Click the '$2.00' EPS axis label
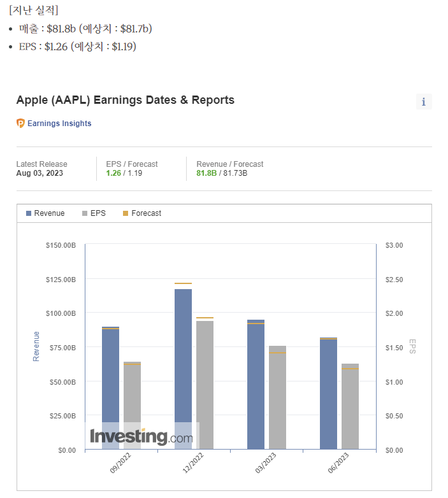Viewport: 448px width, 498px height. click(x=394, y=313)
